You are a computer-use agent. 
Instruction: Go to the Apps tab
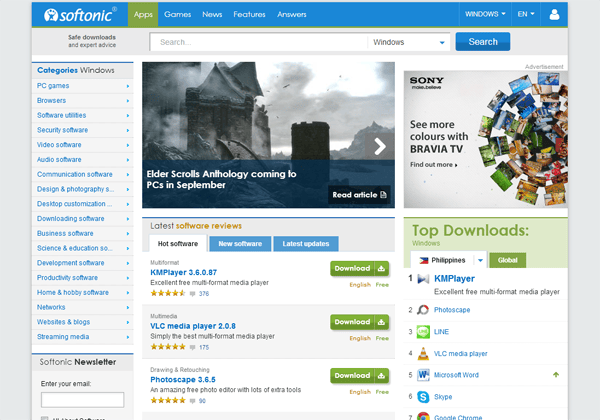(x=143, y=15)
